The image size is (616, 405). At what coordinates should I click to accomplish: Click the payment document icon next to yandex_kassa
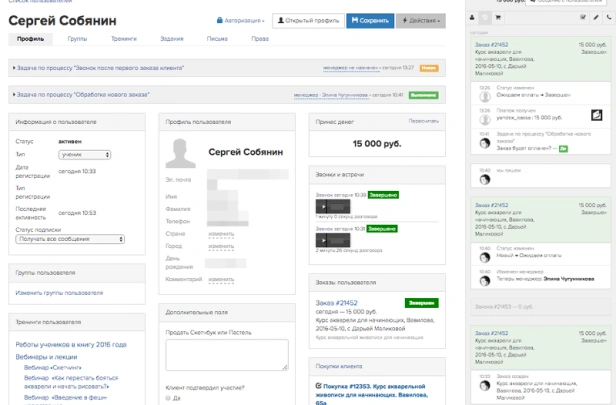click(596, 116)
